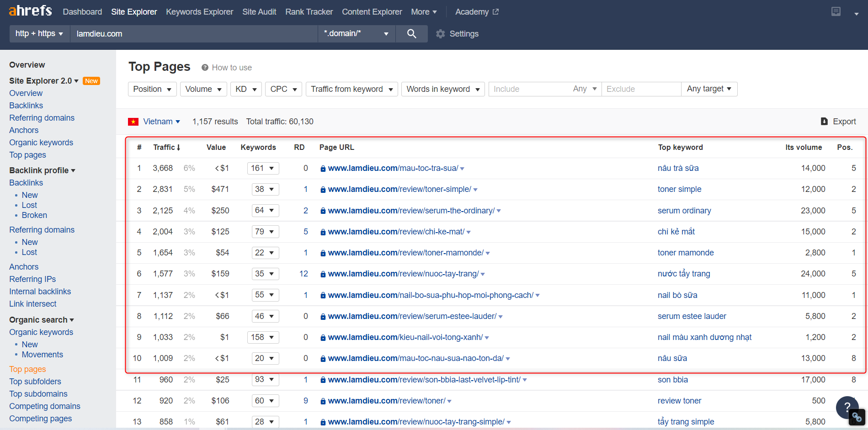Open the http + https protocol dropdown
The height and width of the screenshot is (430, 868).
39,33
